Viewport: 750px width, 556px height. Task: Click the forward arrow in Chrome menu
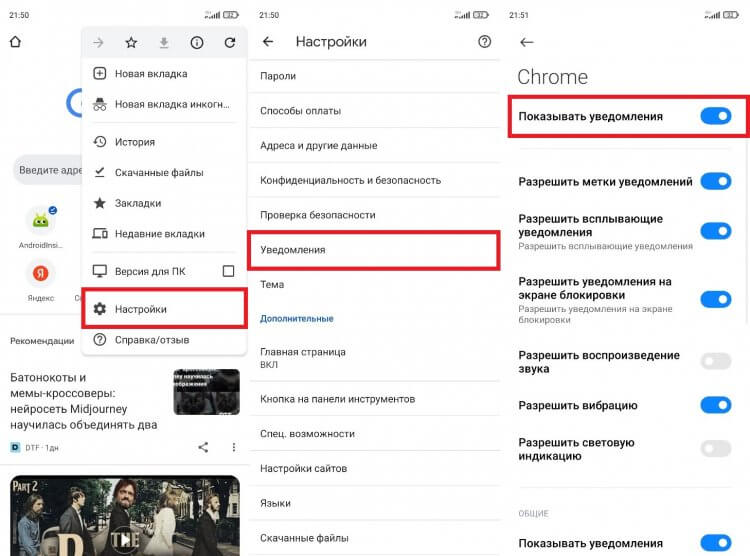tap(99, 43)
